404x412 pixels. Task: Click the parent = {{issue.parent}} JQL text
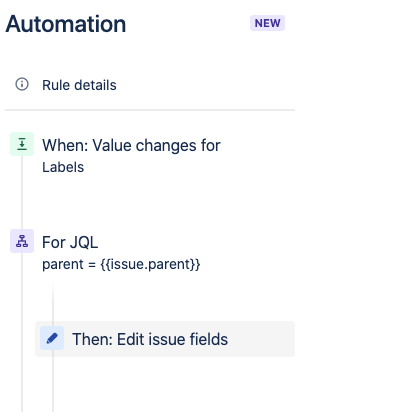[x=121, y=264]
